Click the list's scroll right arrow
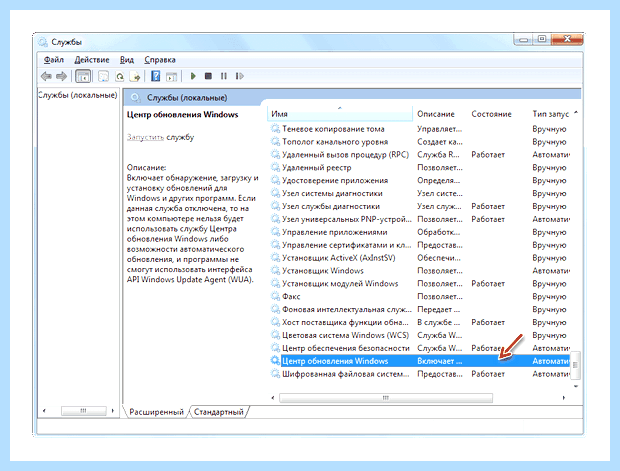Viewport: 620px width, 471px height. (x=564, y=397)
